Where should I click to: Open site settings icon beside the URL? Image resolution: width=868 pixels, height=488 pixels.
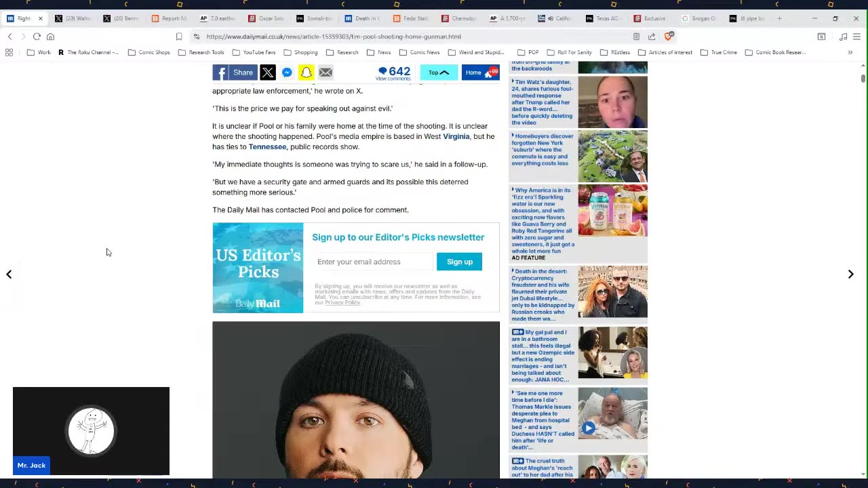tap(197, 37)
